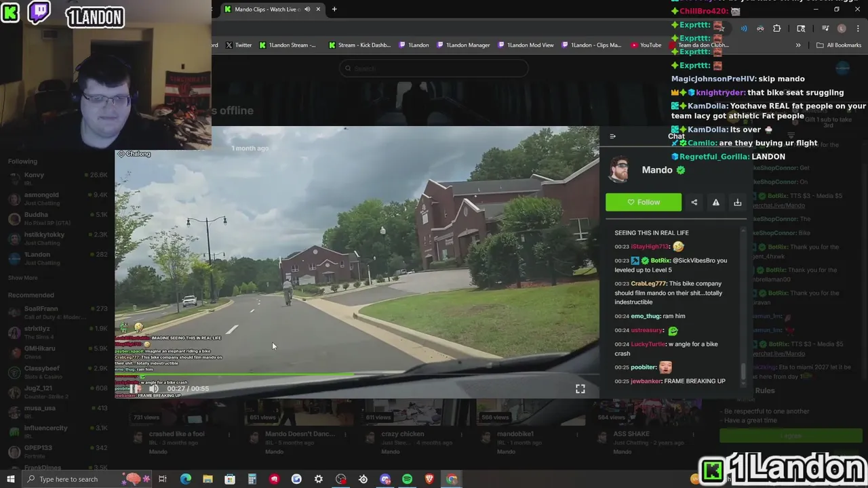Screen dimensions: 868x488
Task: Mute the Mando Clips browser tab audio
Action: [307, 9]
